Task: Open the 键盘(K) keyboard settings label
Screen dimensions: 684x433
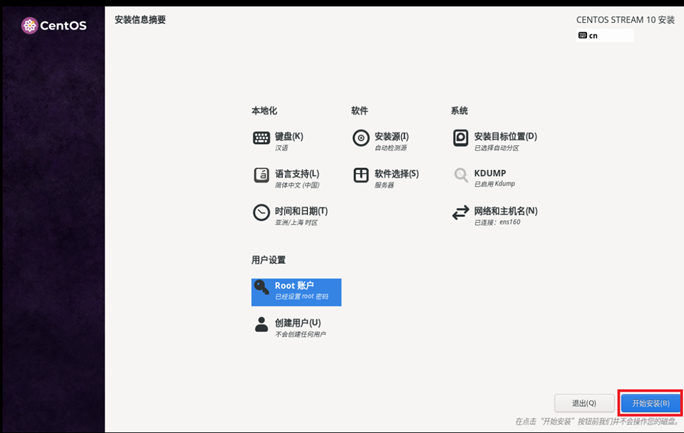Action: click(x=289, y=136)
